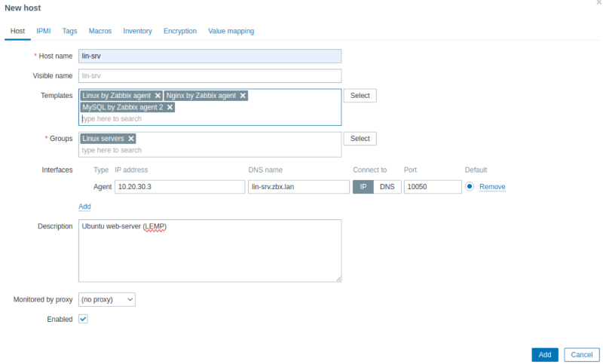Open the Tags tab
The width and height of the screenshot is (603, 364).
pyautogui.click(x=69, y=31)
